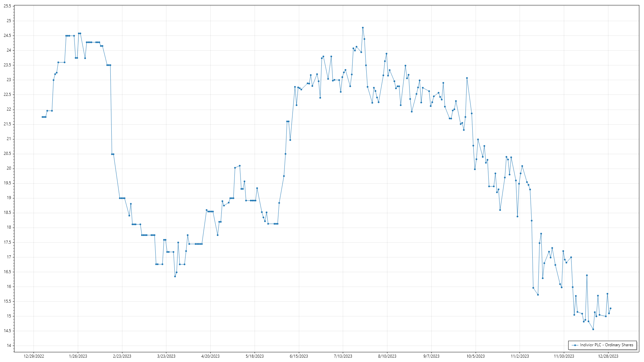Click the 25.5 y-axis value label
This screenshot has width=644, height=362.
point(7,6)
